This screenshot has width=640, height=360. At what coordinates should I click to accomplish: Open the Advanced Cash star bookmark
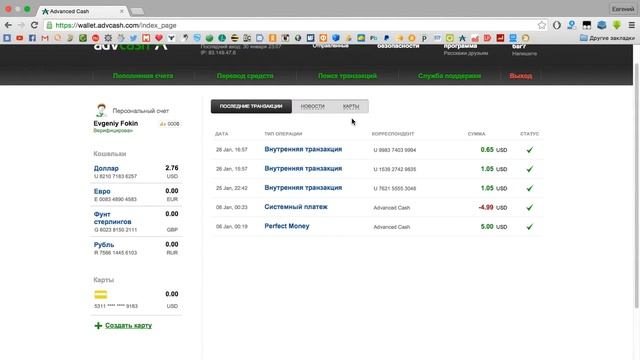[462, 38]
